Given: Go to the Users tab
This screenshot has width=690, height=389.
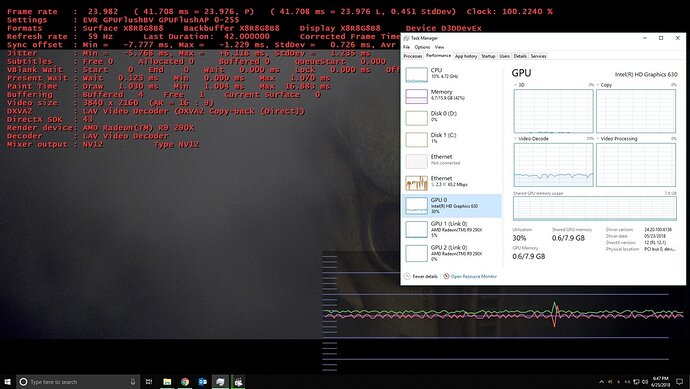Looking at the screenshot, I should click(x=504, y=56).
